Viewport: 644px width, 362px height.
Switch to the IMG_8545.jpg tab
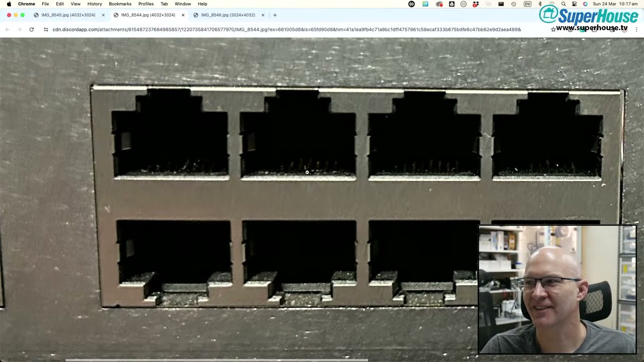click(68, 15)
